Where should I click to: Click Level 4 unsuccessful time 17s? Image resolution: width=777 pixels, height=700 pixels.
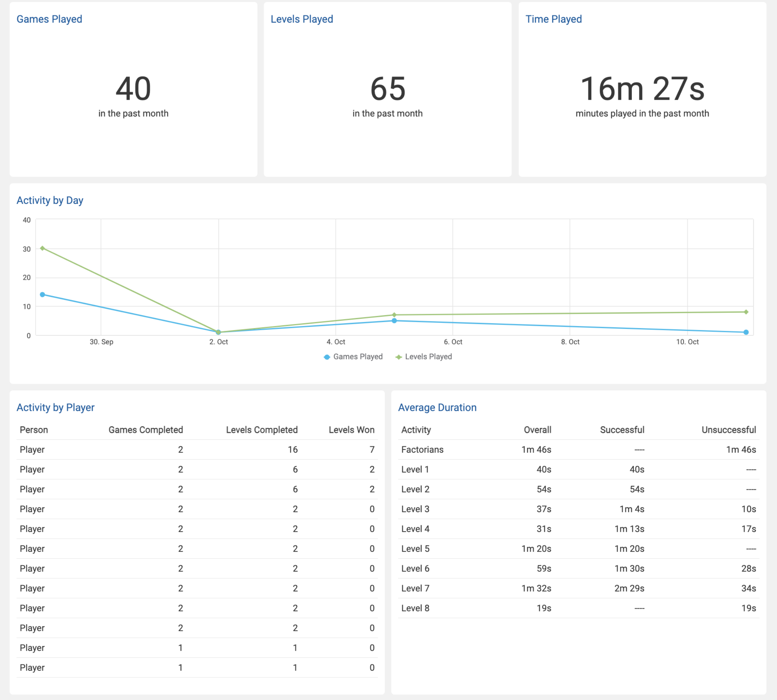749,529
